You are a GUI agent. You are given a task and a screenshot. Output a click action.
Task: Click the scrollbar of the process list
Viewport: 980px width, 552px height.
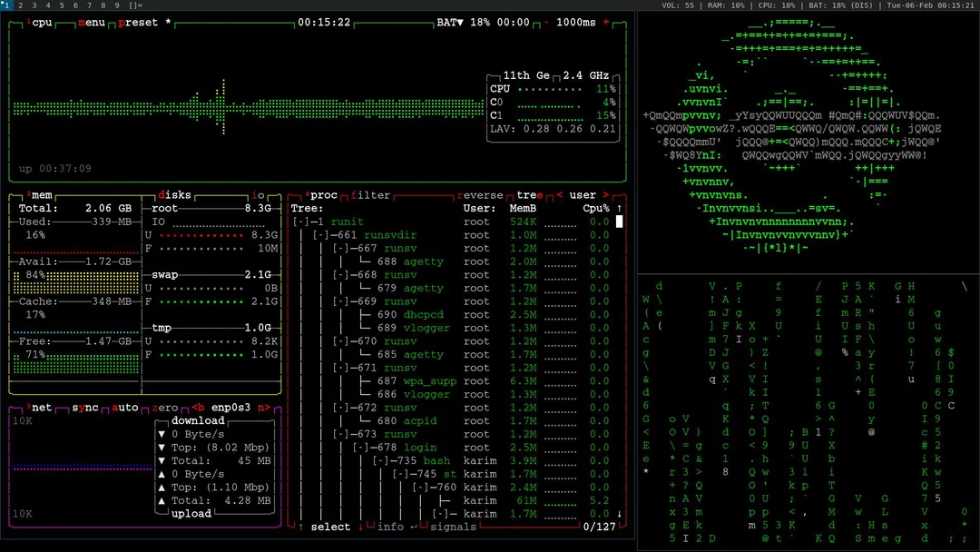pos(621,222)
